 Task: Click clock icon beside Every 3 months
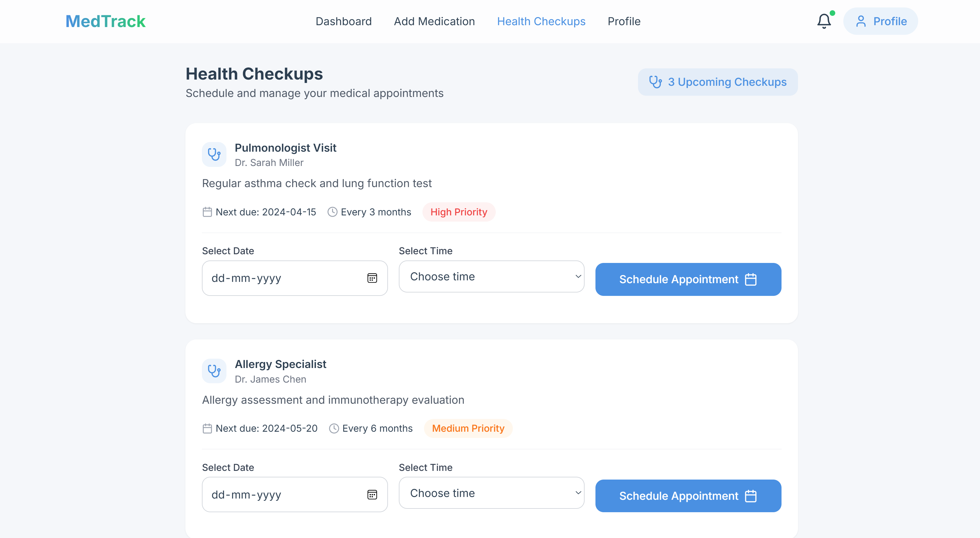[332, 212]
